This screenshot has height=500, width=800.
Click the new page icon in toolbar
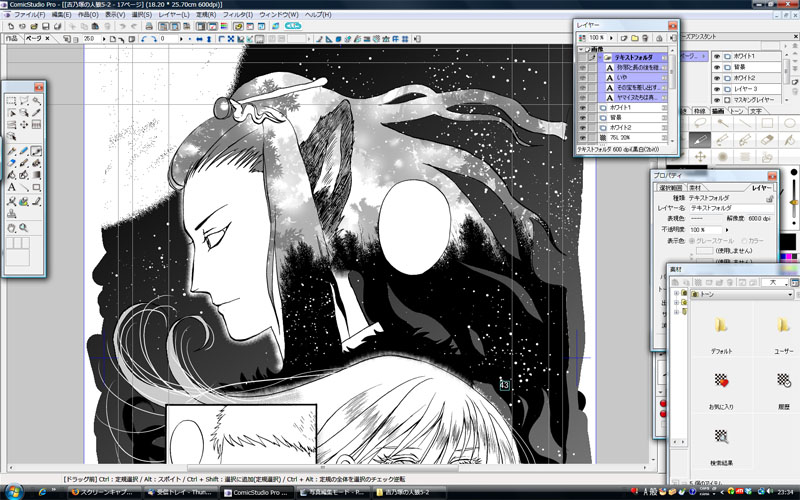click(x=11, y=26)
